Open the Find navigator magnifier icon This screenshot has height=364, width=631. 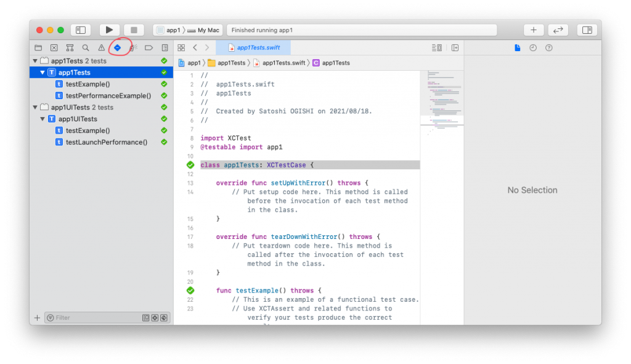point(86,48)
